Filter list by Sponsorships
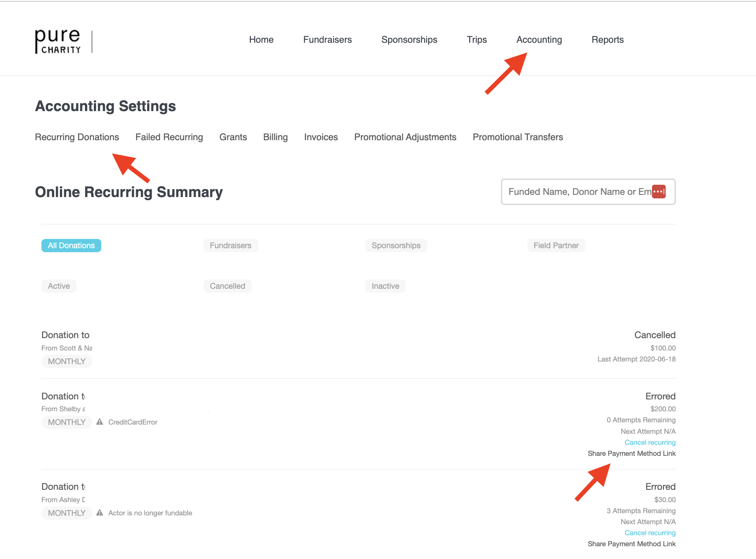Viewport: 756px width, 559px height. pyautogui.click(x=396, y=246)
